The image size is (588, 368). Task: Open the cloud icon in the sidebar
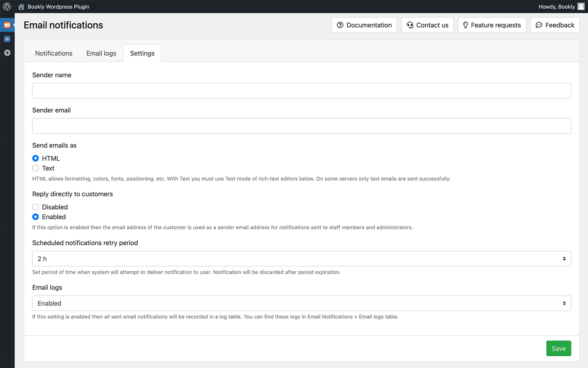(7, 39)
